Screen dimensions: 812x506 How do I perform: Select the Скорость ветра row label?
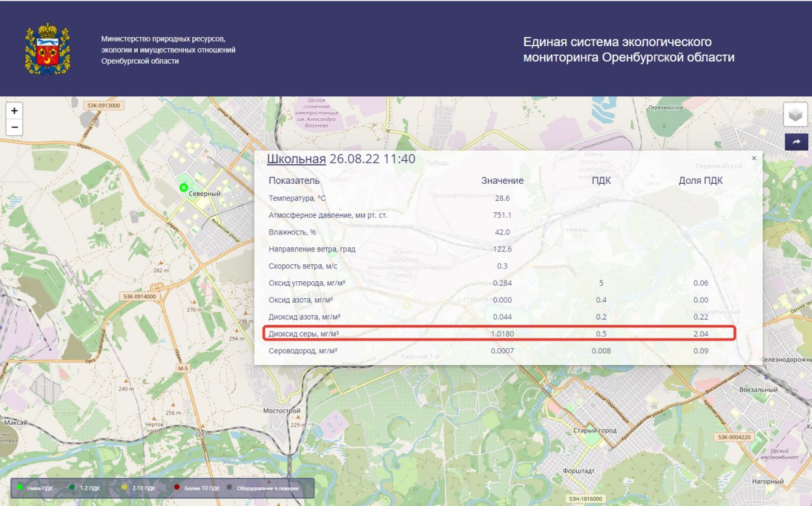(x=303, y=266)
